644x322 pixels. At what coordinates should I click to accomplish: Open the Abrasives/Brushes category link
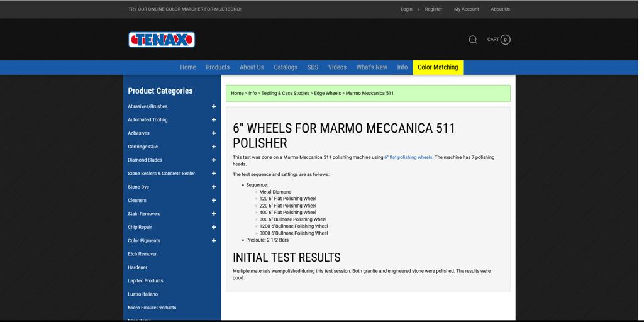click(x=147, y=106)
